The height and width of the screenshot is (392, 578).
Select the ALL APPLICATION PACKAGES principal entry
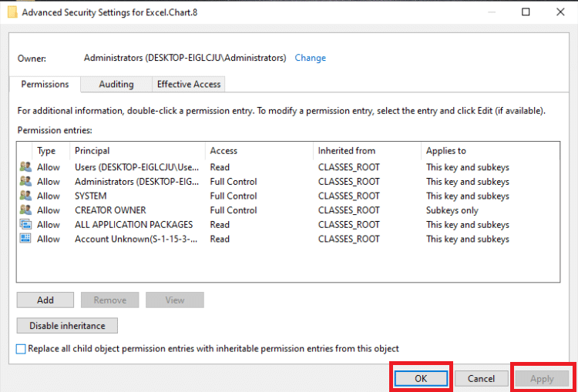click(134, 224)
